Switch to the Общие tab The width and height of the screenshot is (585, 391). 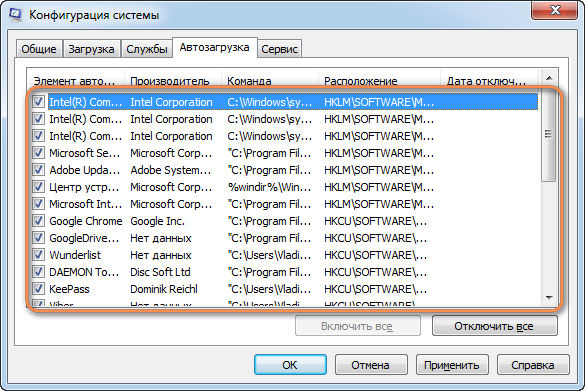click(x=39, y=49)
